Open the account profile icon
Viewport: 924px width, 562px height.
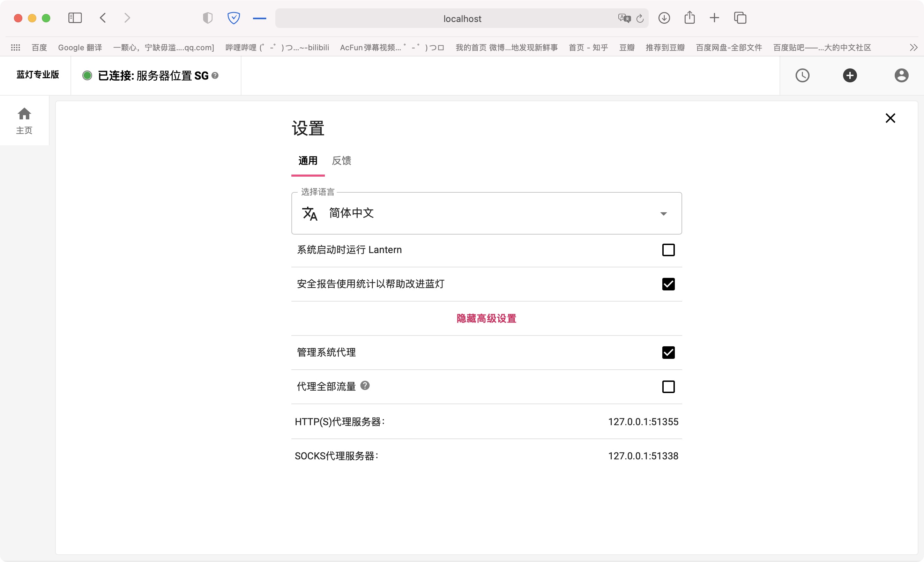902,75
